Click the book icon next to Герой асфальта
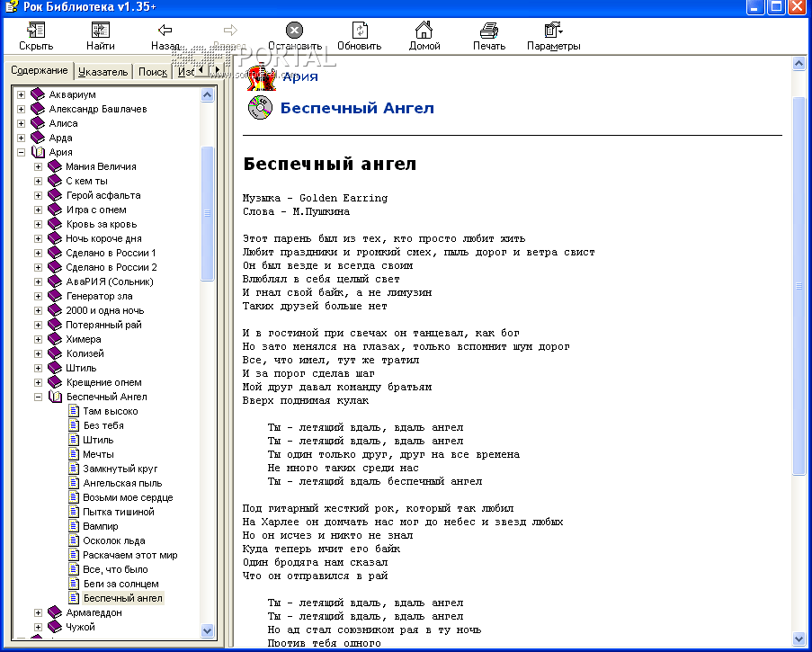Image resolution: width=812 pixels, height=652 pixels. click(x=54, y=195)
